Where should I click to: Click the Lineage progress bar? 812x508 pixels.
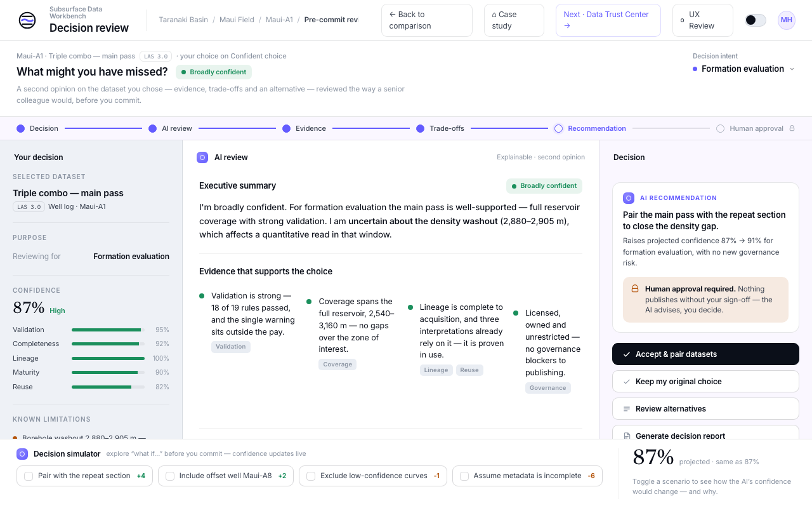pos(108,358)
